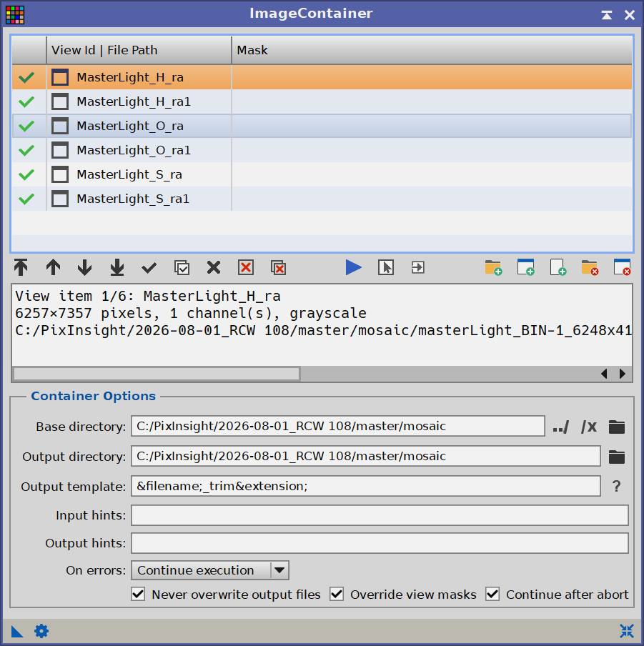Image resolution: width=644 pixels, height=646 pixels.
Task: Click the cursor-in-box select view icon
Action: (386, 267)
